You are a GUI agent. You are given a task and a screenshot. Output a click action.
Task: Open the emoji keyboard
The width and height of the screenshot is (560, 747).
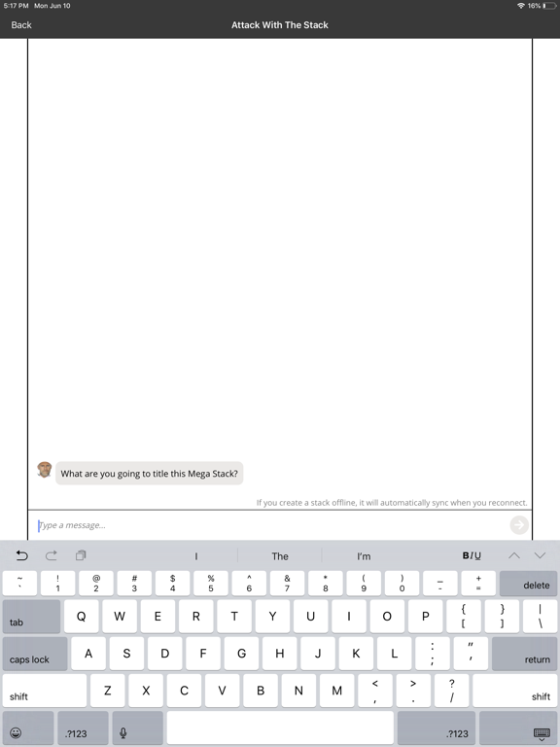click(28, 728)
